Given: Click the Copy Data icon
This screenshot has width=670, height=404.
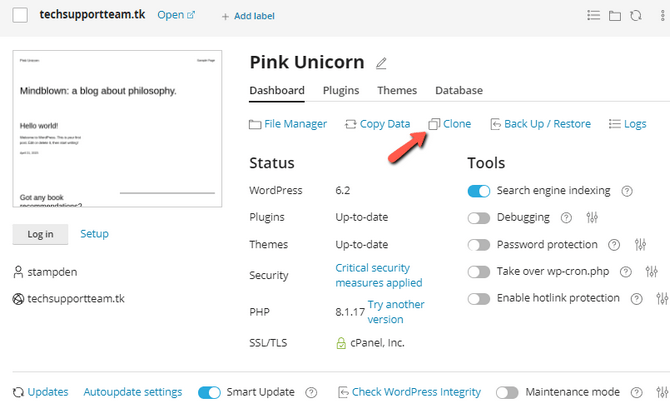Looking at the screenshot, I should (350, 124).
